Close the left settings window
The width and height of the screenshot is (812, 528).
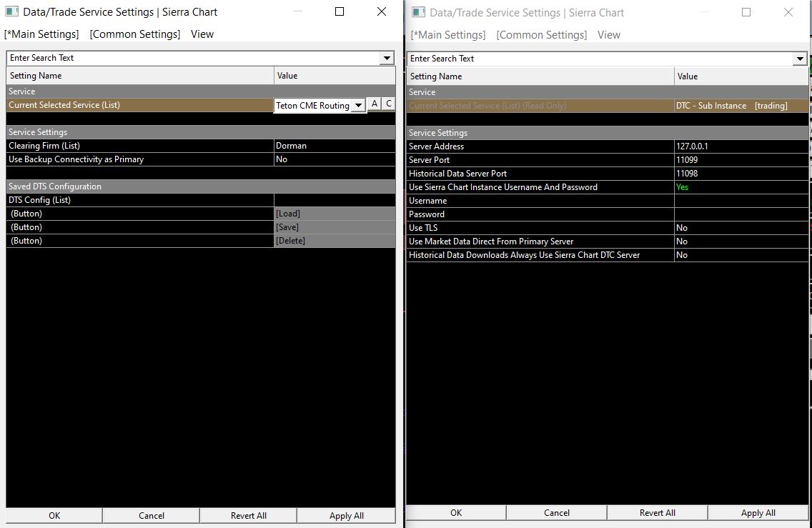tap(382, 11)
